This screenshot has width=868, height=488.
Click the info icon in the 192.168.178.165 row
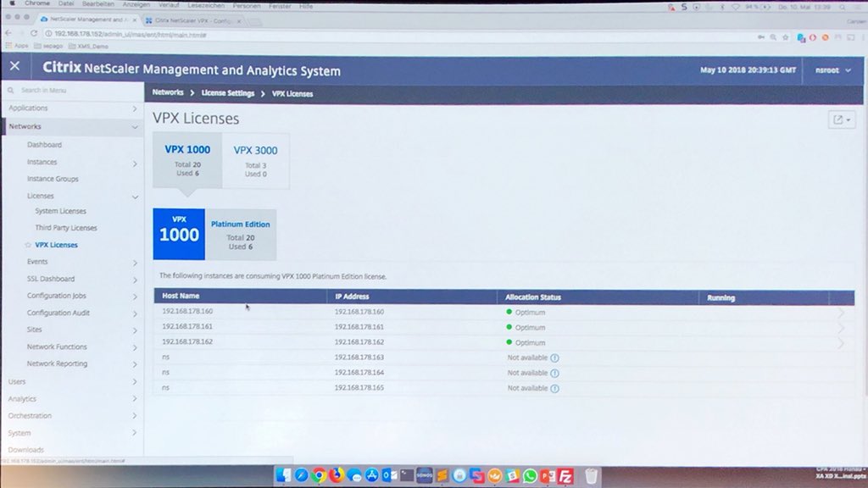pos(555,388)
